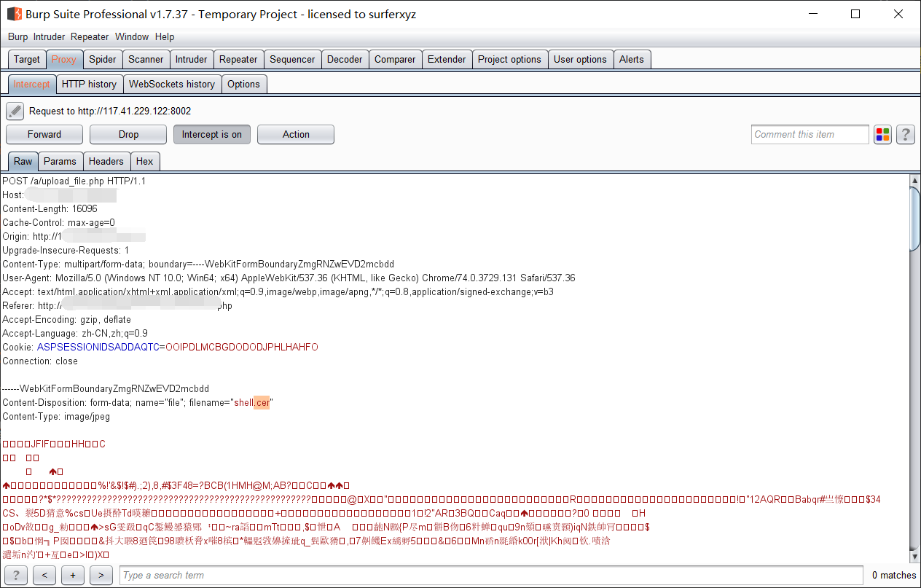Click the plus search options button

73,575
